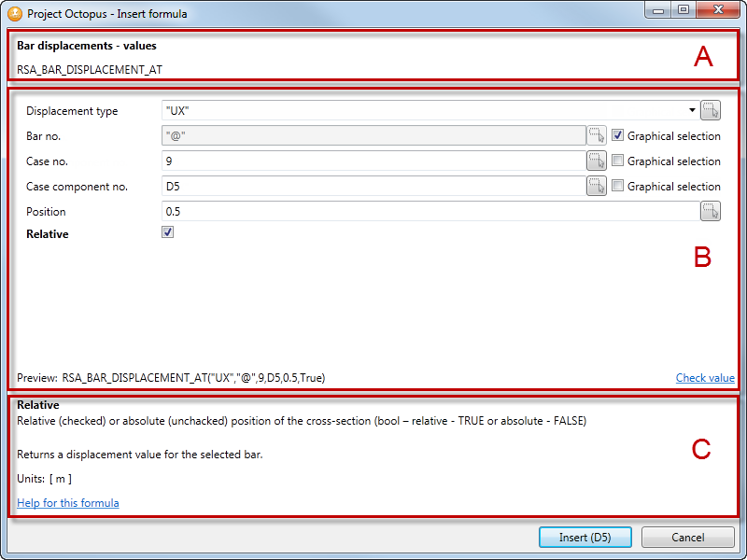Click the formula preview text RSA_BAR_DISPLACEMENT_AT("UX"...)
Screen dimensions: 747x560
pos(193,378)
